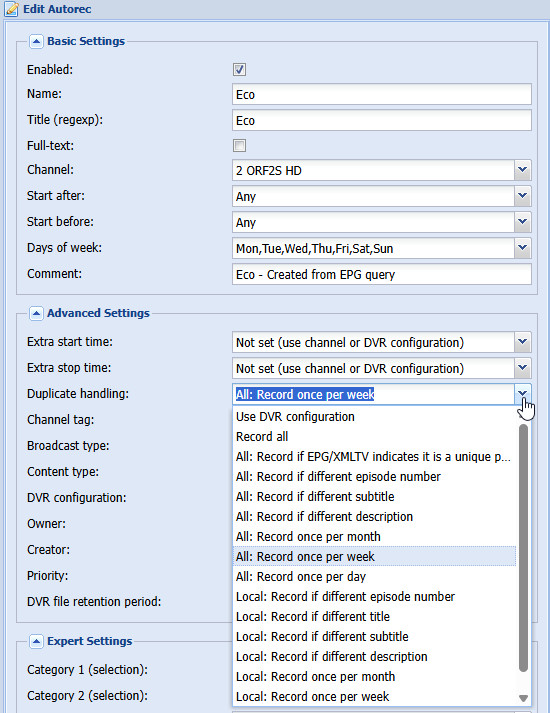Open the Start before dropdown arrow
The image size is (550, 713).
tap(523, 222)
